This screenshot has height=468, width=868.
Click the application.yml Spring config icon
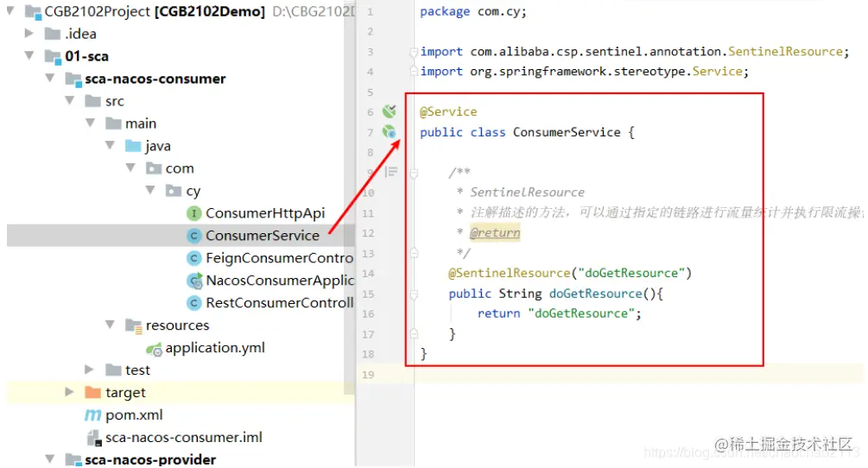click(154, 349)
